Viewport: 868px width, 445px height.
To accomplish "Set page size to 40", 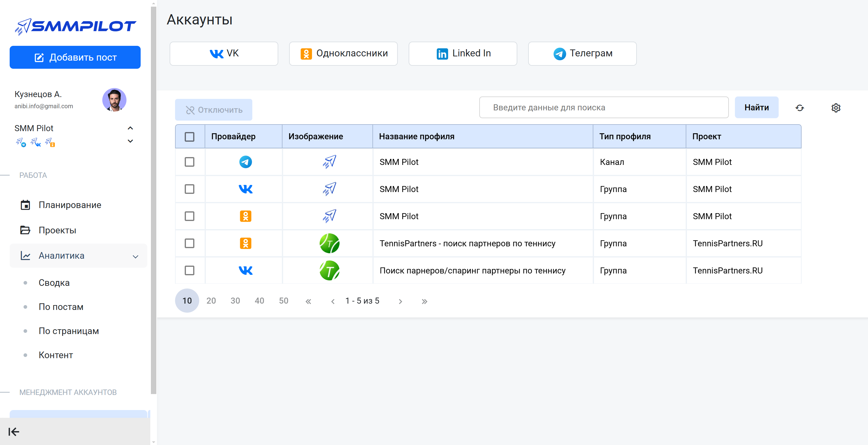I will [260, 301].
